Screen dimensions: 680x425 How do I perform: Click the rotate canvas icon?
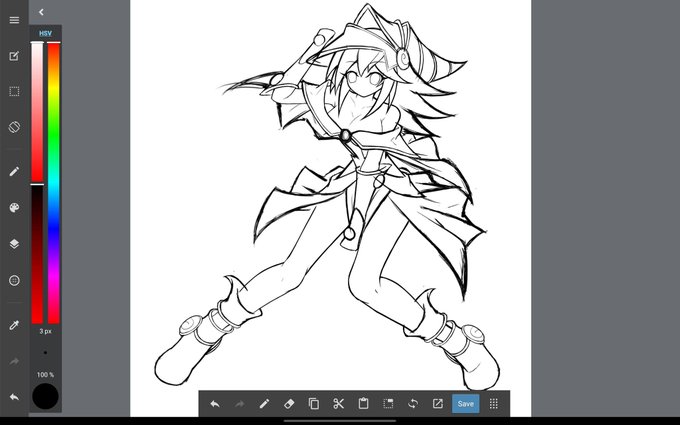(x=14, y=127)
